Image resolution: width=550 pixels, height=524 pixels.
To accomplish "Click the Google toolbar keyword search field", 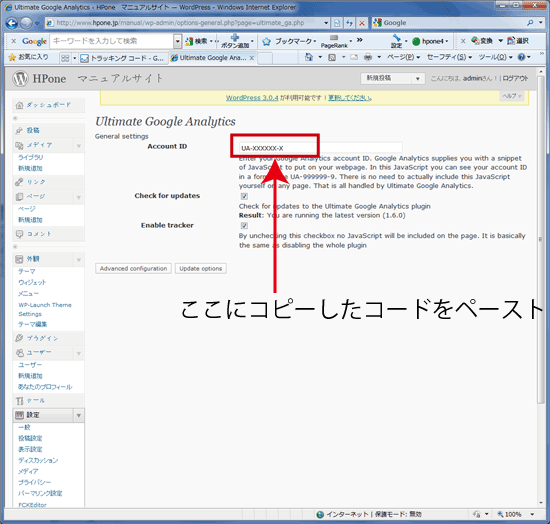I will pos(112,41).
